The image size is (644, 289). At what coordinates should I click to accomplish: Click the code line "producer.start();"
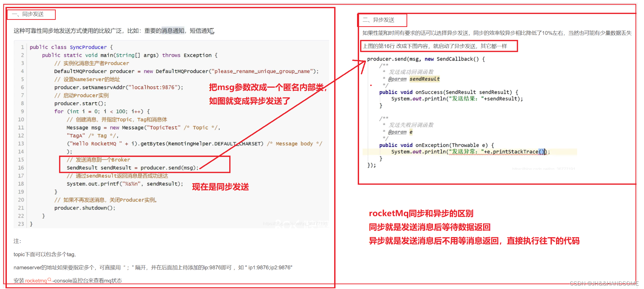80,103
